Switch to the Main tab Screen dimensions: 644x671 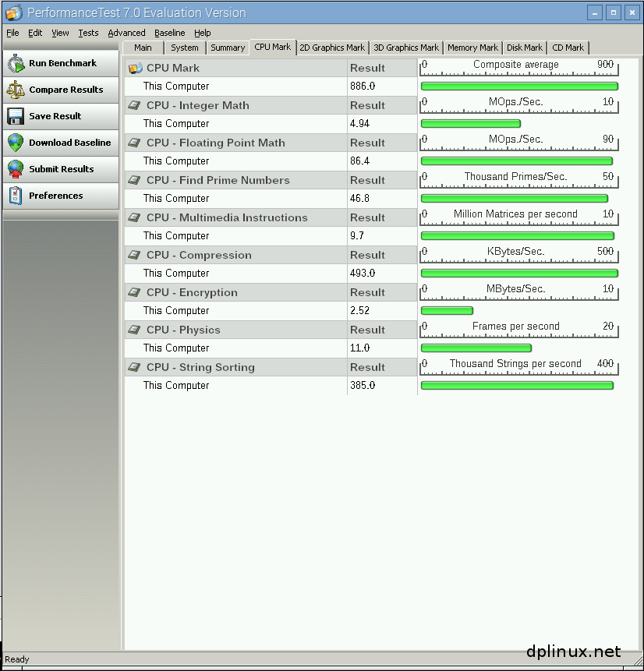[x=143, y=48]
